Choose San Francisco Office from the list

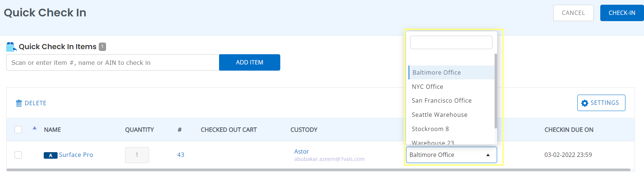441,100
